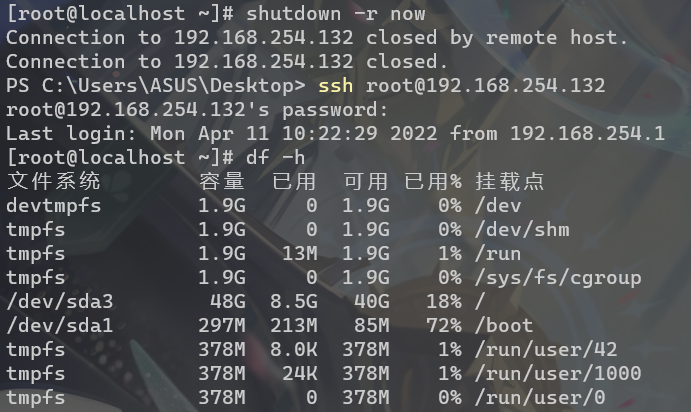This screenshot has width=691, height=412.
Task: Click the /sys/fs/cgroup mount point
Action: (558, 278)
